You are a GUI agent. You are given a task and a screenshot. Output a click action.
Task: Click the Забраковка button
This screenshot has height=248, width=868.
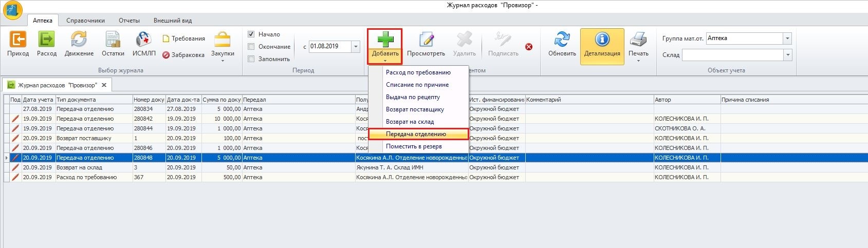(183, 55)
